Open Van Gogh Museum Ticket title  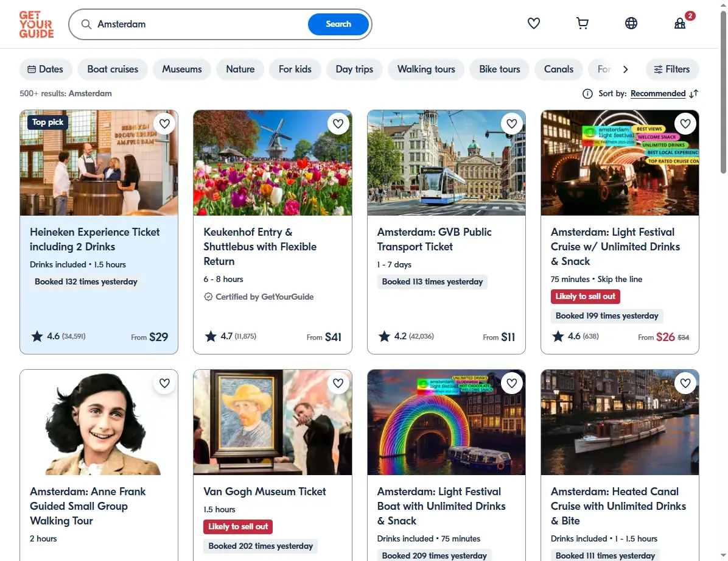pyautogui.click(x=265, y=492)
